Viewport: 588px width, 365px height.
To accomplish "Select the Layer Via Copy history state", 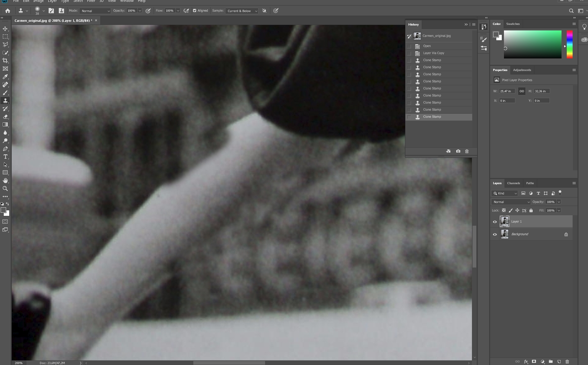I will [x=439, y=53].
